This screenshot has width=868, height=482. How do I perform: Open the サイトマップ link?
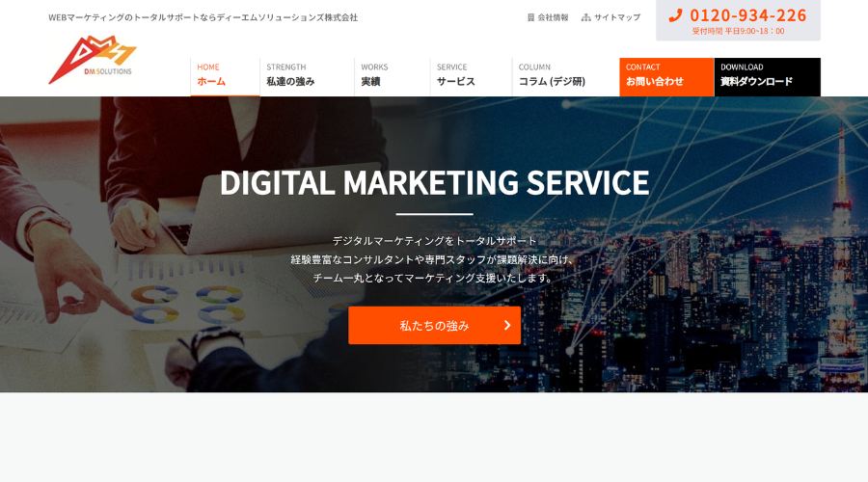617,17
